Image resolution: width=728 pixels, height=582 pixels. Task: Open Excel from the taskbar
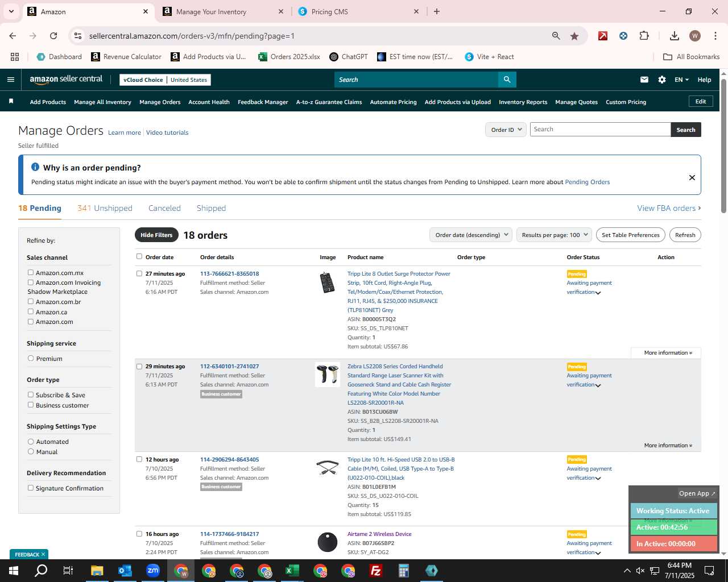292,571
